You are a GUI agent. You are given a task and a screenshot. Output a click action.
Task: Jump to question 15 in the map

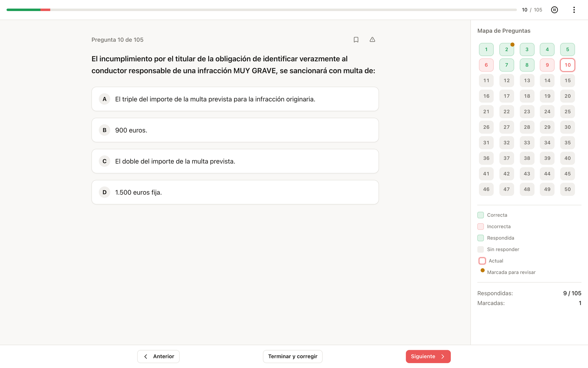tap(567, 80)
